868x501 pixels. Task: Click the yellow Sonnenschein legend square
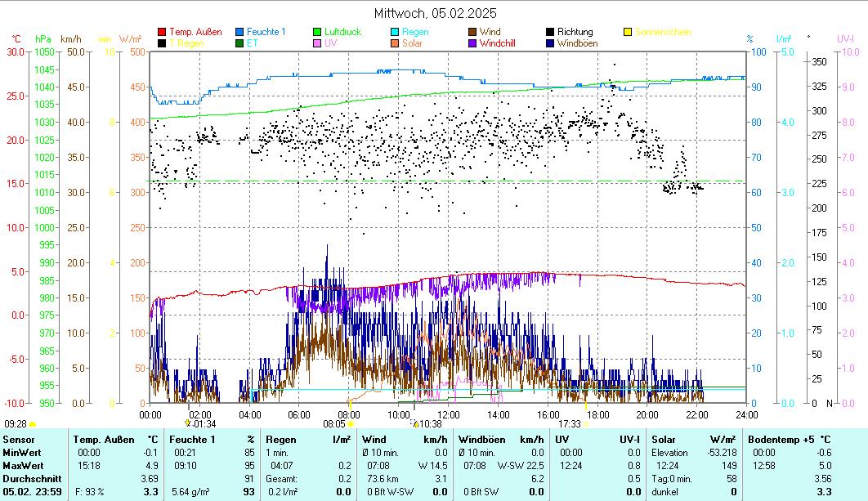(628, 32)
